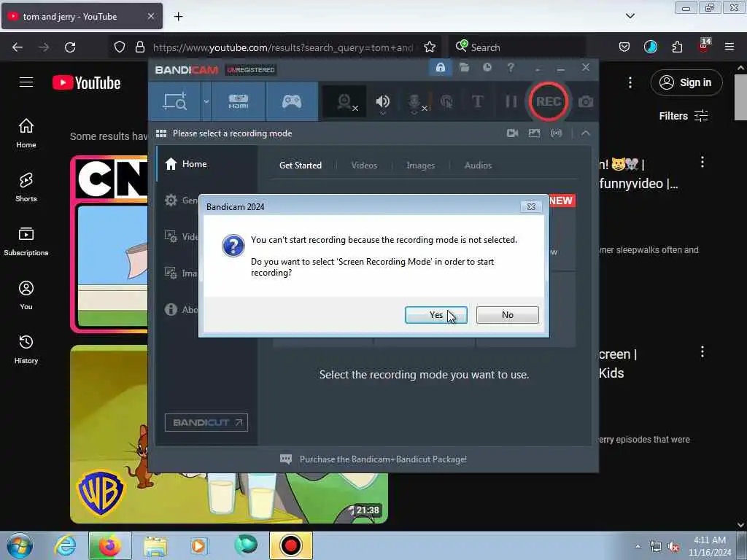This screenshot has height=560, width=747.
Task: Click the Bandicam lock icon
Action: tap(440, 68)
